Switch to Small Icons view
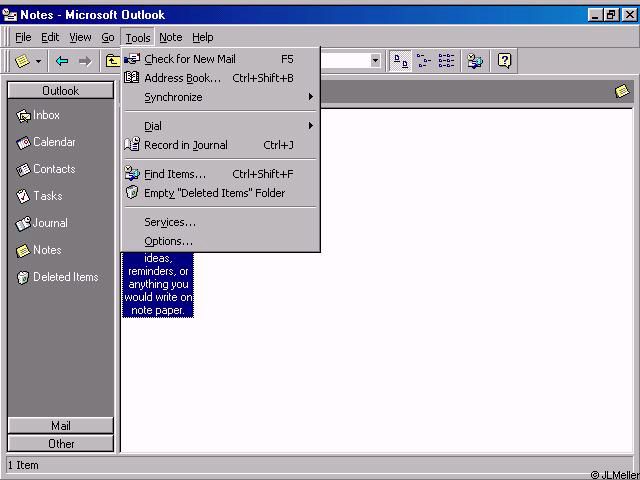The image size is (640, 480). click(x=424, y=61)
